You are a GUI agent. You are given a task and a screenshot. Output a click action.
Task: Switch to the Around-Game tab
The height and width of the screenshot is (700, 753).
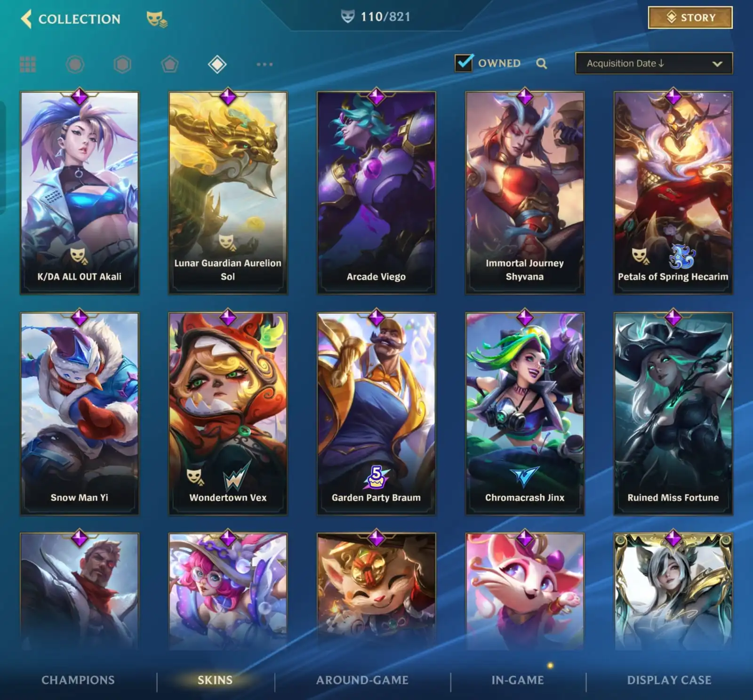pyautogui.click(x=362, y=680)
